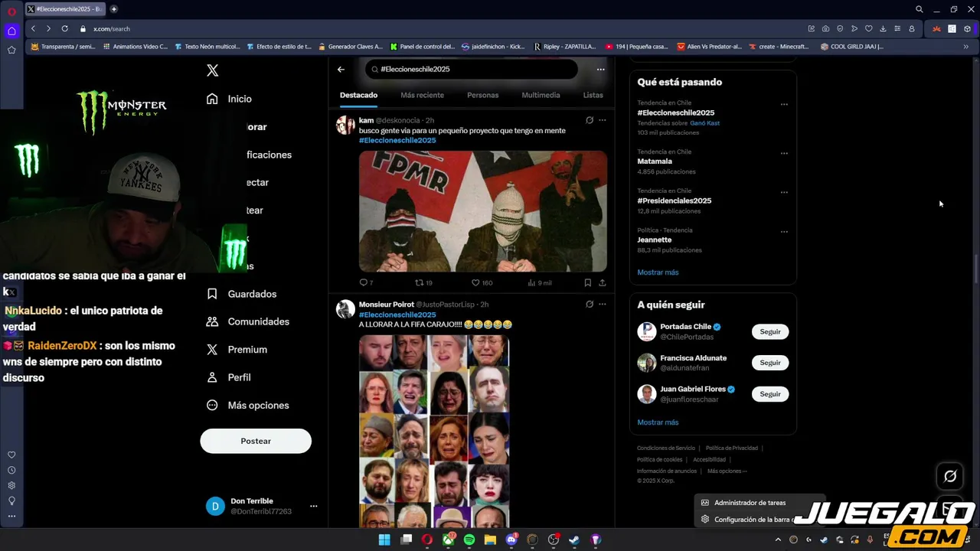
Task: Reply to kam's post
Action: pyautogui.click(x=366, y=282)
